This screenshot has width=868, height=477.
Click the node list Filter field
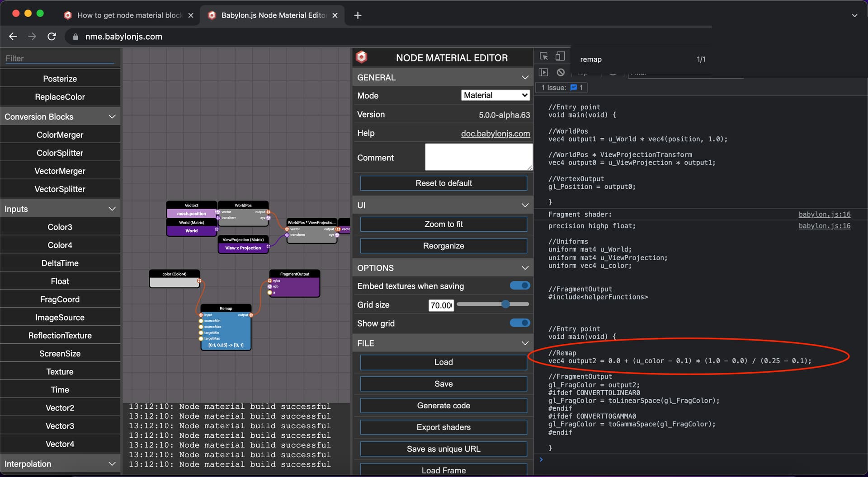click(60, 58)
